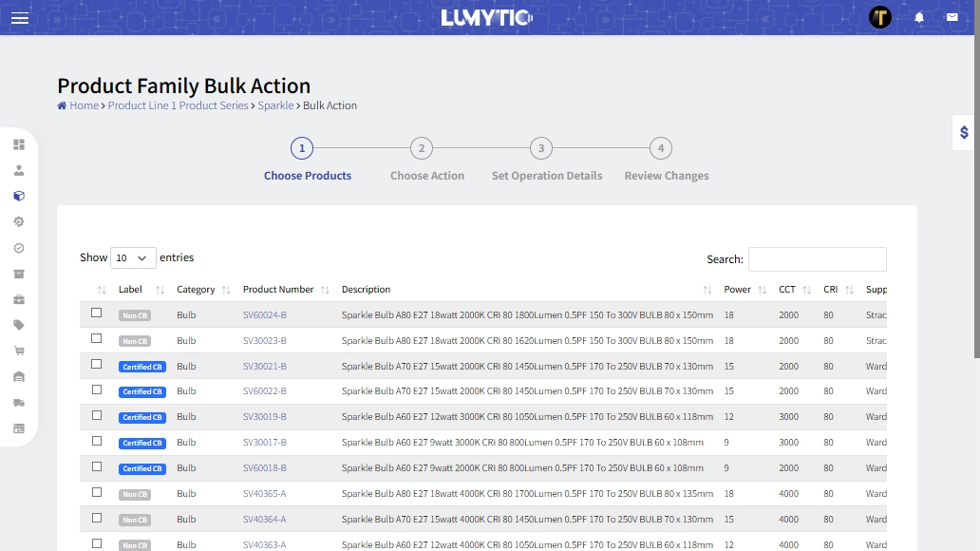
Task: Sort by the CCT column arrows
Action: coord(807,290)
